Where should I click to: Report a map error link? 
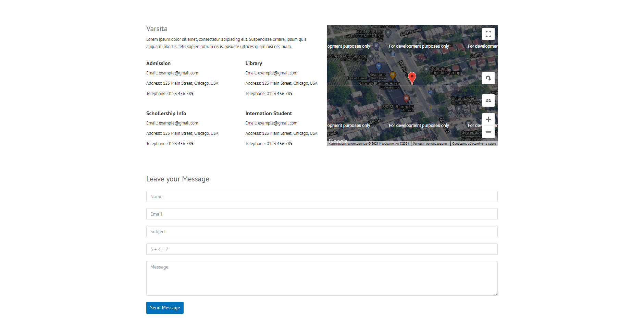[474, 144]
